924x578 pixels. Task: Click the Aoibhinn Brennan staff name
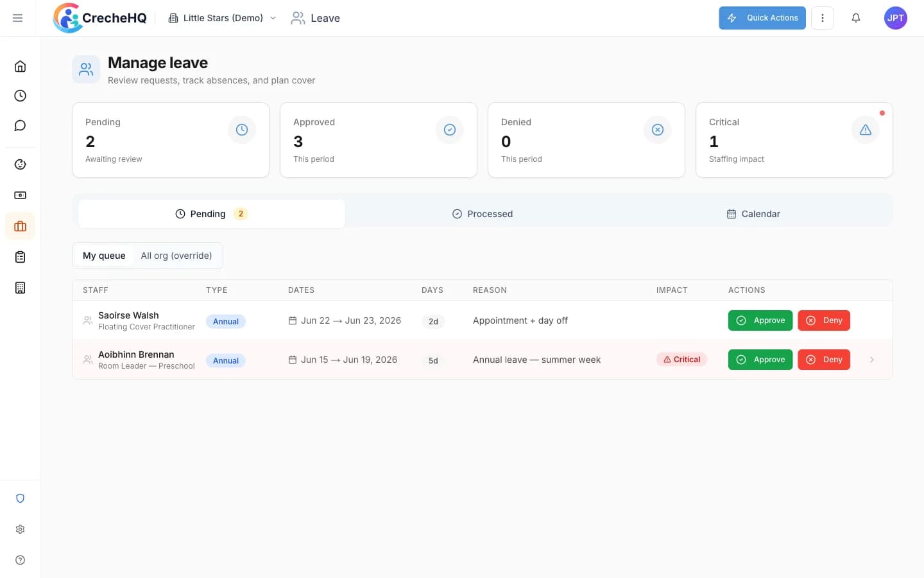click(x=136, y=355)
